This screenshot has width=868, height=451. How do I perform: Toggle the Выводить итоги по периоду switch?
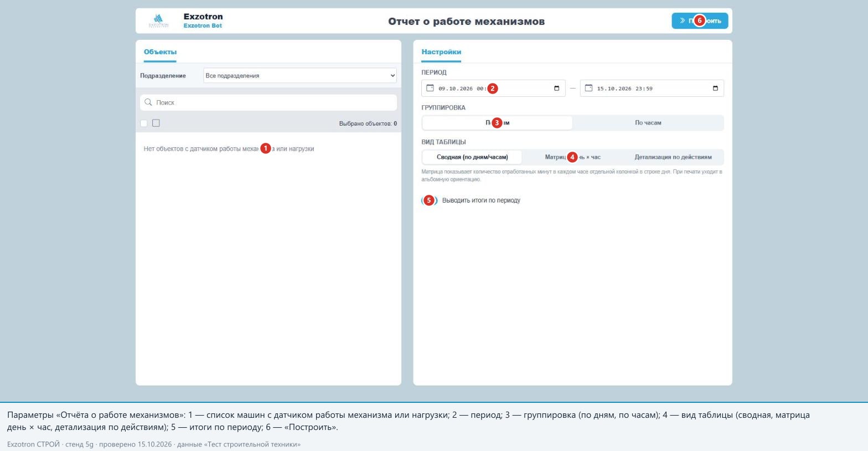tap(430, 200)
